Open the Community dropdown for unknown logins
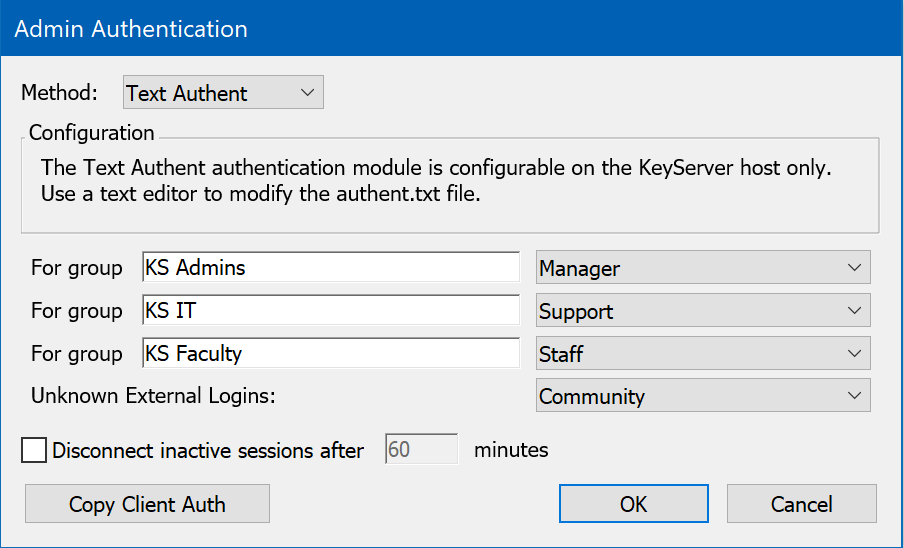The height and width of the screenshot is (548, 904). click(x=703, y=396)
